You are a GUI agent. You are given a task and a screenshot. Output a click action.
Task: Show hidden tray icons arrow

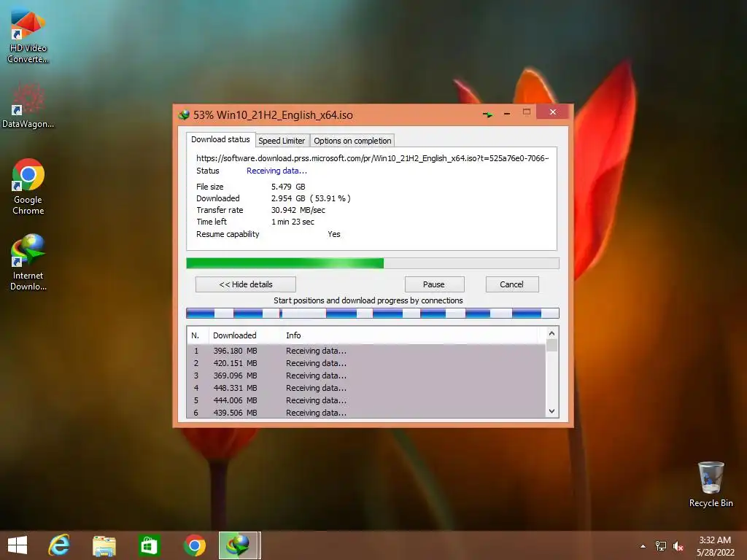643,546
